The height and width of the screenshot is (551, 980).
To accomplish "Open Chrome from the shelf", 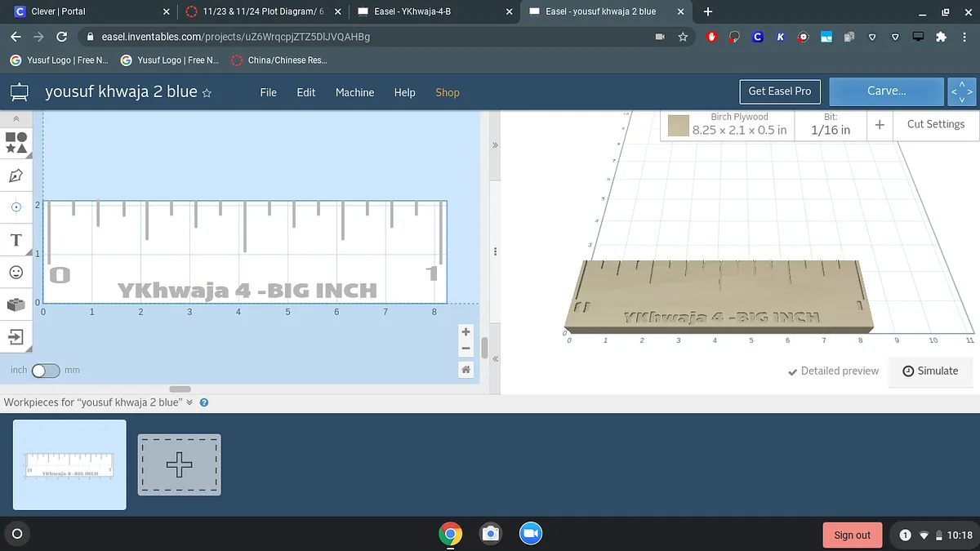I will tap(450, 534).
